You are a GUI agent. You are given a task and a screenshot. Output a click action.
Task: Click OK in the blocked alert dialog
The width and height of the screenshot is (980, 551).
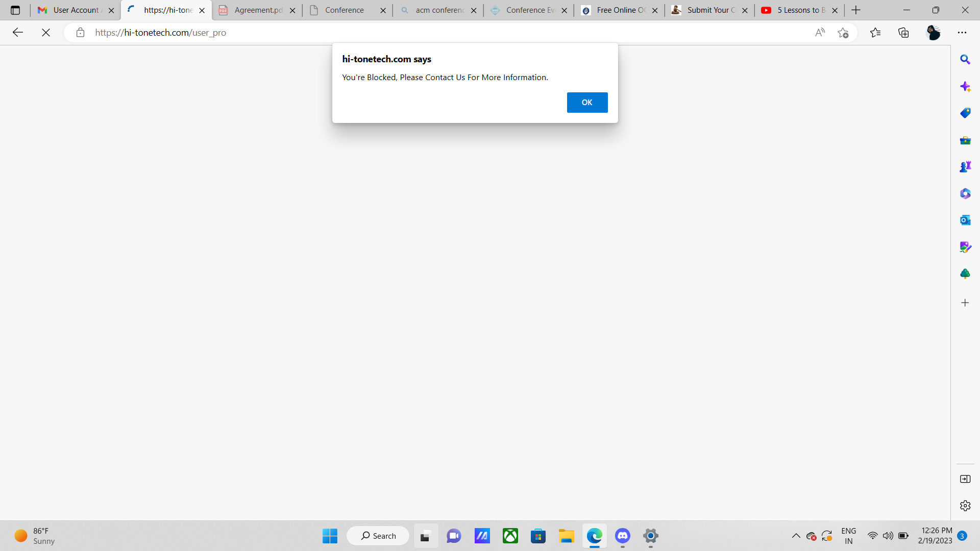pos(587,103)
